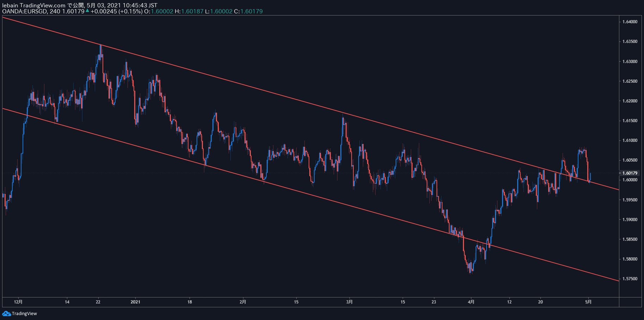Click the 1.63500 price axis label
This screenshot has height=320, width=644.
click(x=630, y=42)
